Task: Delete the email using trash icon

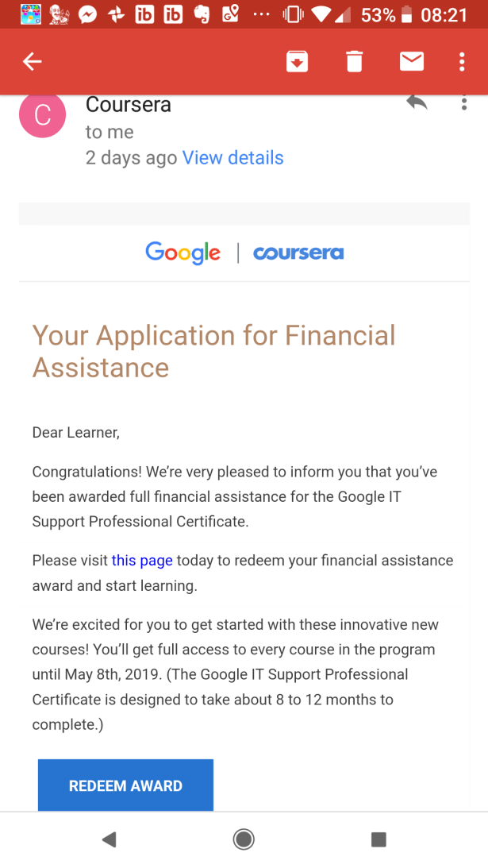Action: pos(354,61)
